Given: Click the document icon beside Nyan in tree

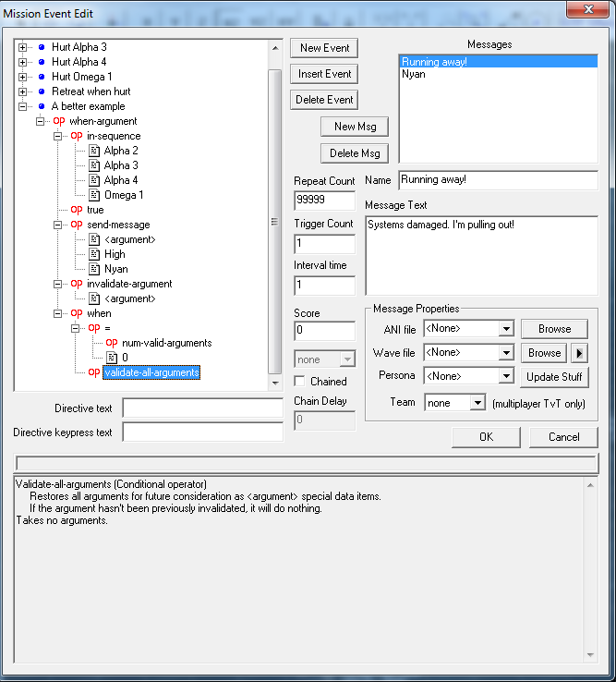Looking at the screenshot, I should (93, 269).
